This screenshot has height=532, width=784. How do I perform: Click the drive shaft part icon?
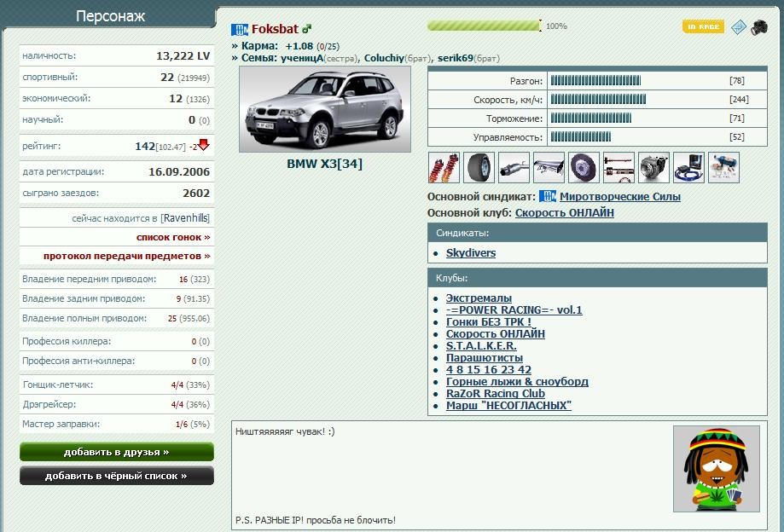point(619,167)
